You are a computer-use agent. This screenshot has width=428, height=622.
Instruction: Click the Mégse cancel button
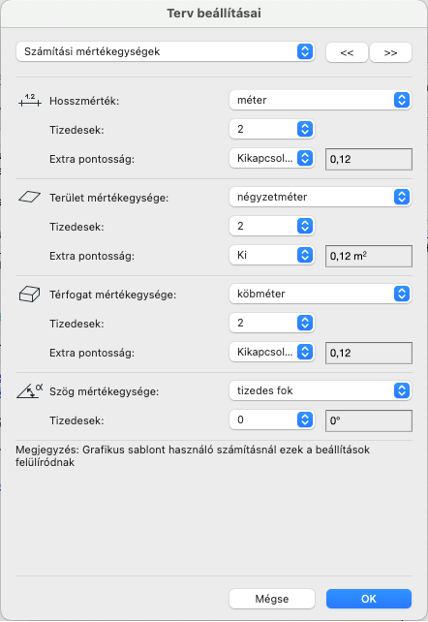[272, 599]
